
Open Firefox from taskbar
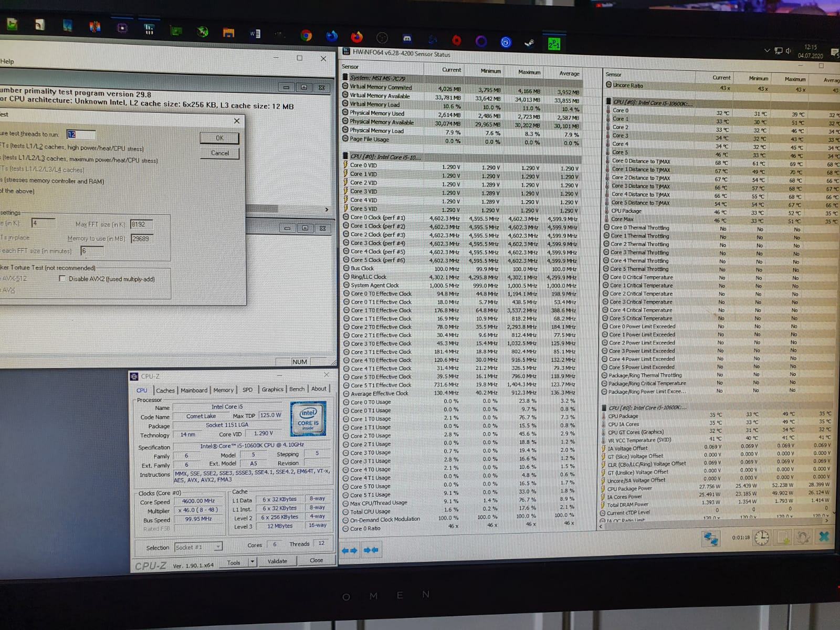[357, 37]
